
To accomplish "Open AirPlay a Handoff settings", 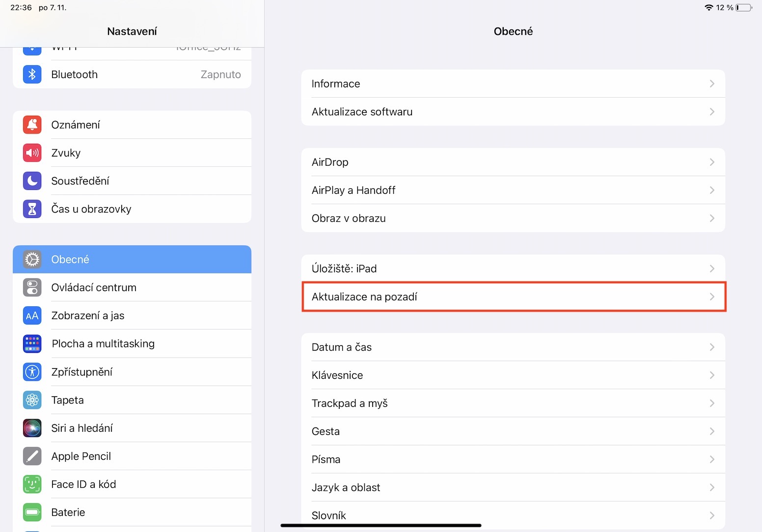I will click(513, 190).
